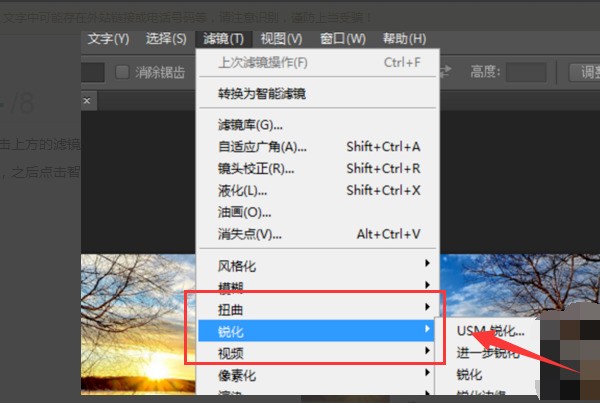Select 油画(O)... menu entry
The height and width of the screenshot is (403, 600).
pyautogui.click(x=318, y=212)
